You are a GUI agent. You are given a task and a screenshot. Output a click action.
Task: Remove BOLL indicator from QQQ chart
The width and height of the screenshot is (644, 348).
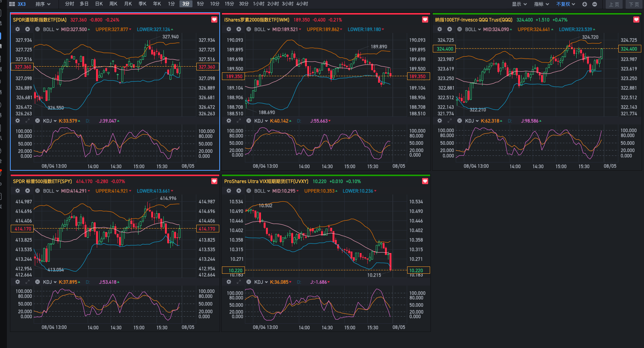pos(460,29)
